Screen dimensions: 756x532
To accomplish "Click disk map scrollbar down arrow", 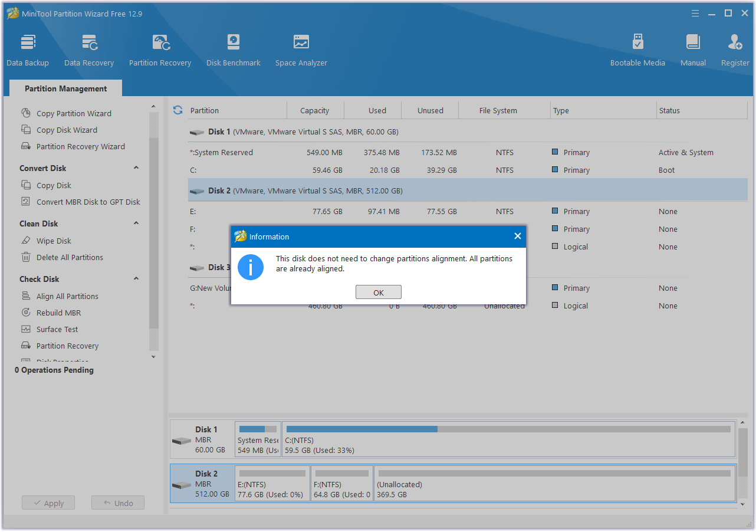I will 743,504.
